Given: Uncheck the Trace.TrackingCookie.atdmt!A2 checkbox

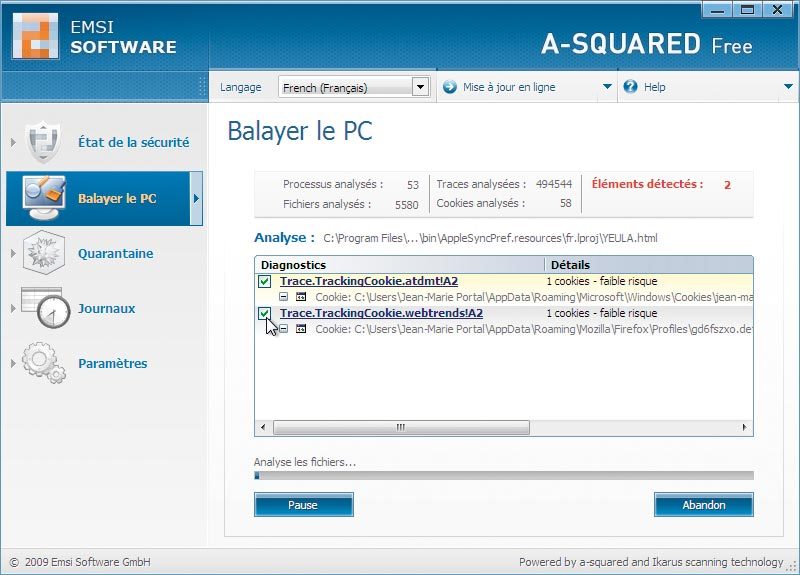Looking at the screenshot, I should point(264,281).
